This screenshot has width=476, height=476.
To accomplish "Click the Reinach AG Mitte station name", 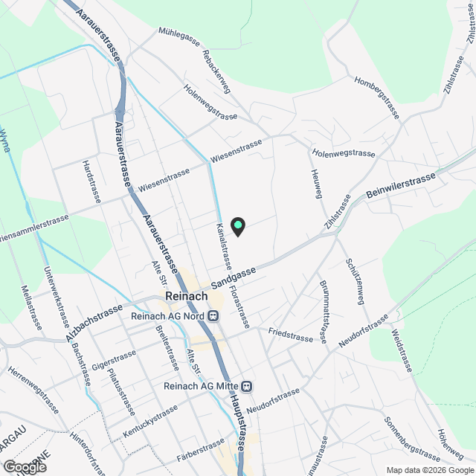I will 201,387.
